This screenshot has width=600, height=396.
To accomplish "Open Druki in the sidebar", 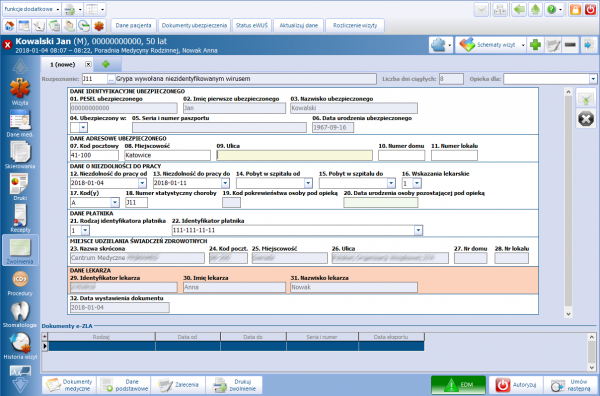I will [x=20, y=187].
